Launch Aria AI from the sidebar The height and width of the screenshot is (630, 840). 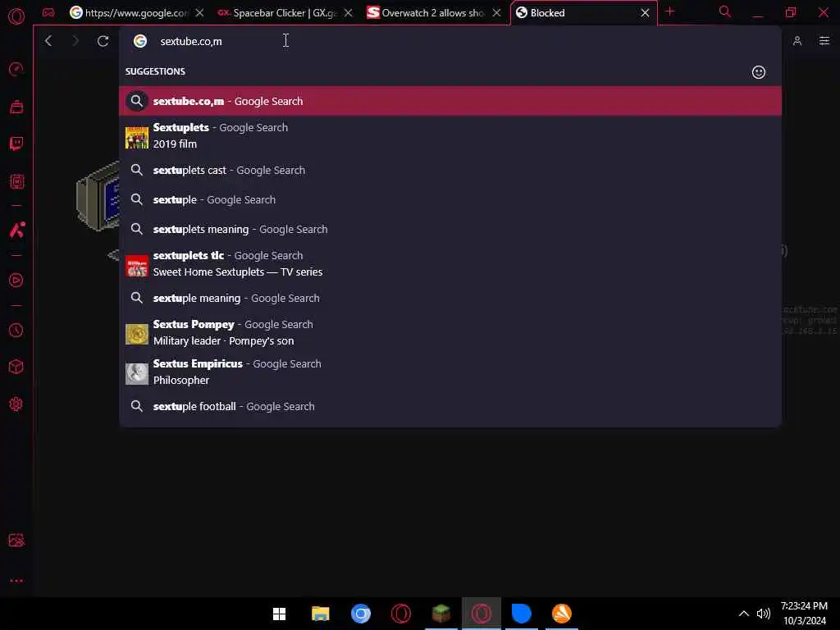tap(16, 230)
